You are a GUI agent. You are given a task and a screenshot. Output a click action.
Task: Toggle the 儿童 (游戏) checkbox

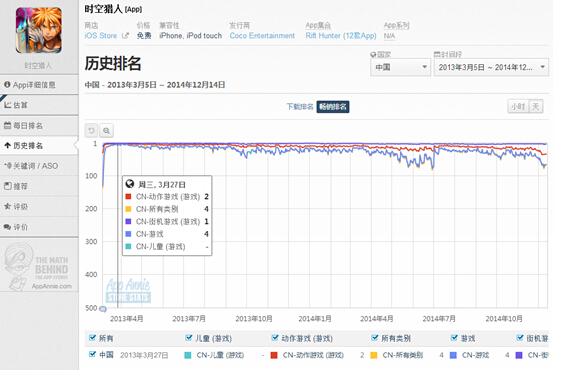click(x=189, y=338)
